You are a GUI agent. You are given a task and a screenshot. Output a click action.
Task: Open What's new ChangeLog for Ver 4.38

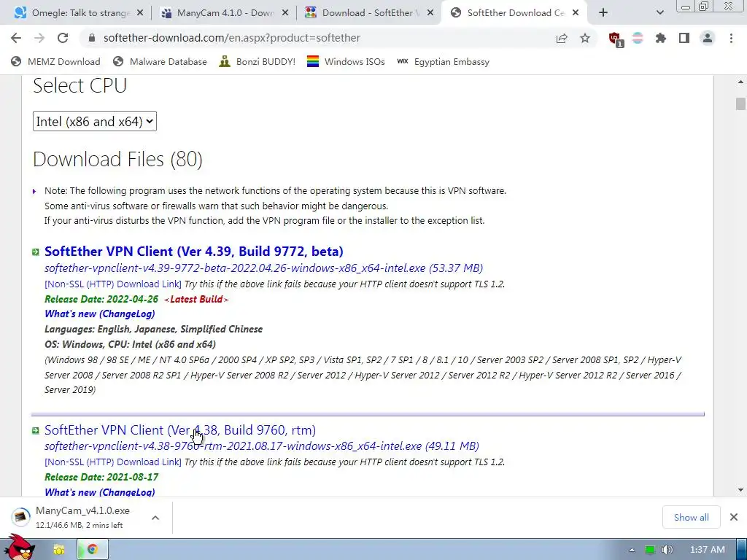click(x=99, y=492)
